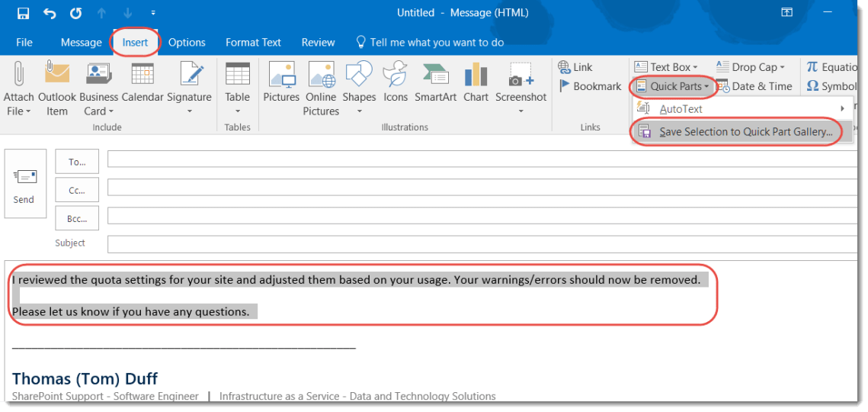The height and width of the screenshot is (412, 868).
Task: Save the message with the floppy disk icon
Action: [24, 13]
